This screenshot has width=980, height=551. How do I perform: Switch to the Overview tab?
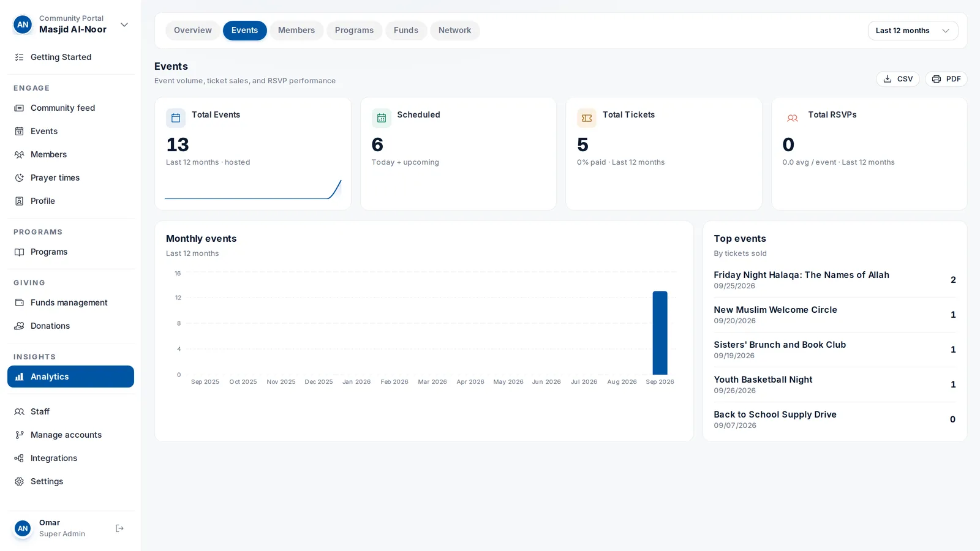pyautogui.click(x=192, y=31)
